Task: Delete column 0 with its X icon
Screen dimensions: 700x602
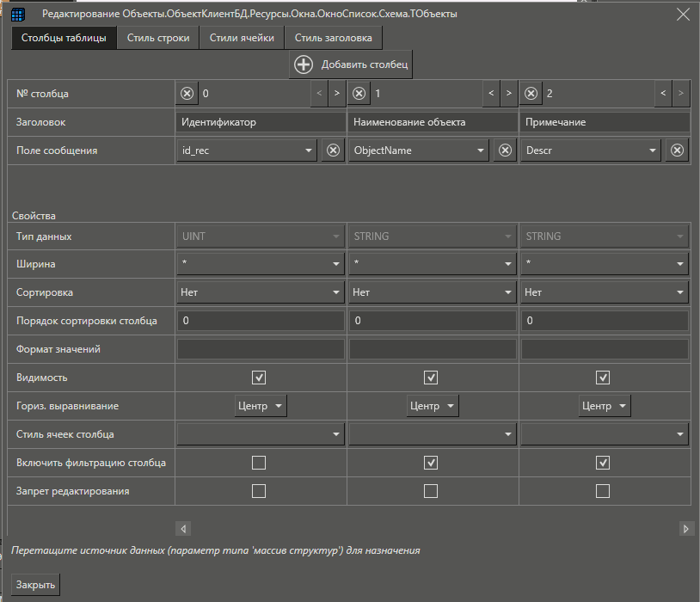Action: coord(187,93)
